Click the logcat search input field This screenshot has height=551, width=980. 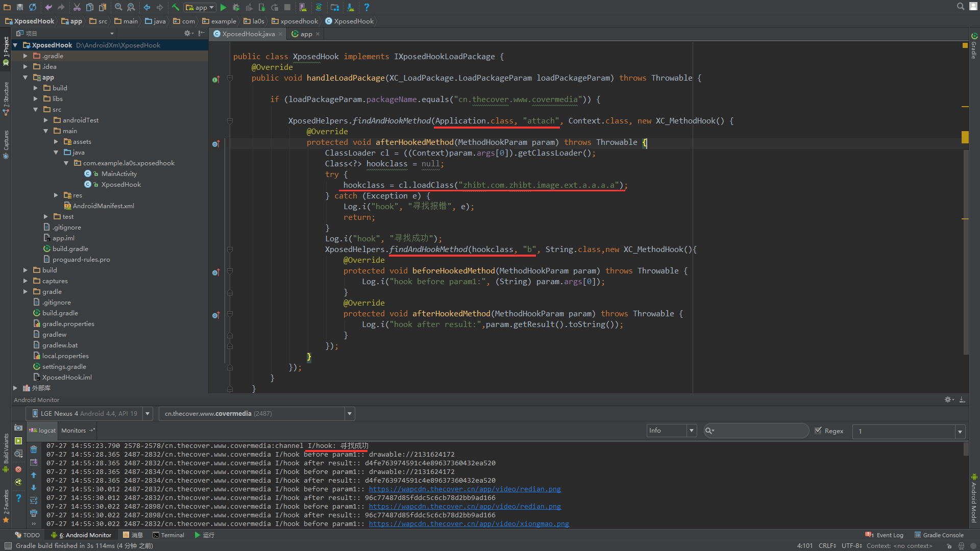(x=759, y=431)
